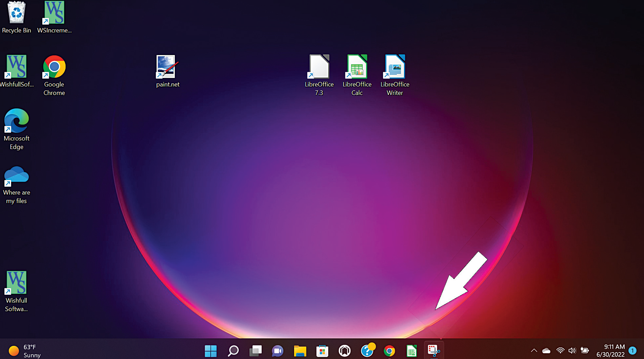Open Wi-Fi network settings in tray
The image size is (644, 359).
pos(560,351)
